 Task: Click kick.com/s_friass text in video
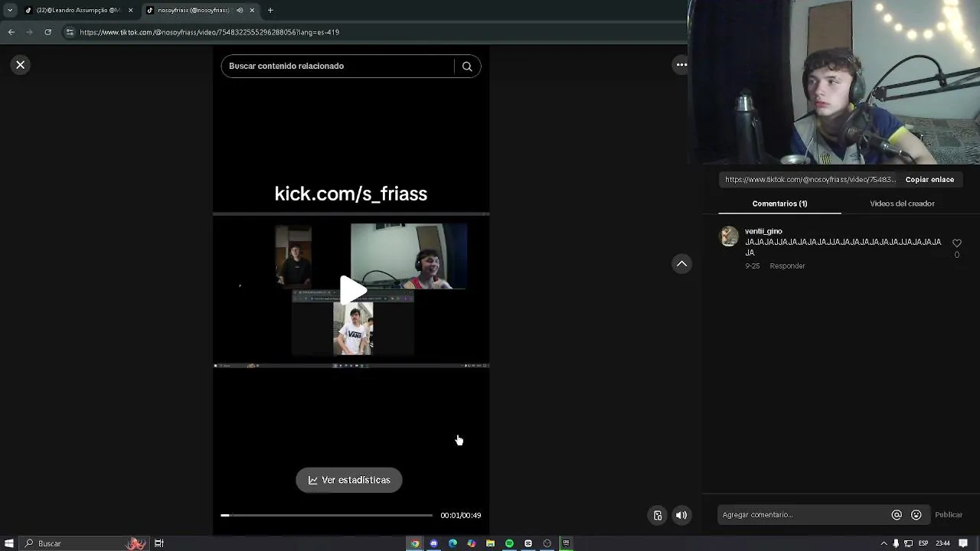point(351,194)
